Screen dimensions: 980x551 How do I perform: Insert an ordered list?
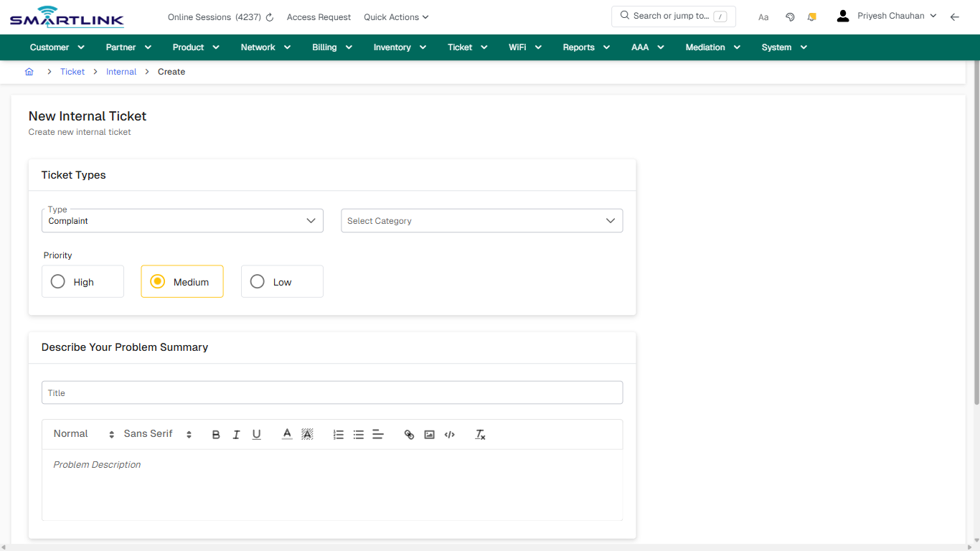click(x=338, y=434)
